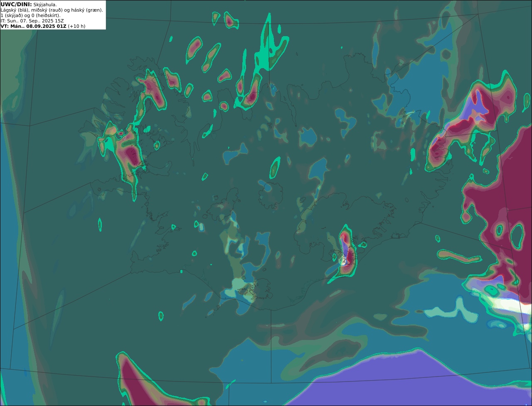Click the bold "UWC/DINI:" title label
This screenshot has width=532, height=406.
tap(16, 4)
